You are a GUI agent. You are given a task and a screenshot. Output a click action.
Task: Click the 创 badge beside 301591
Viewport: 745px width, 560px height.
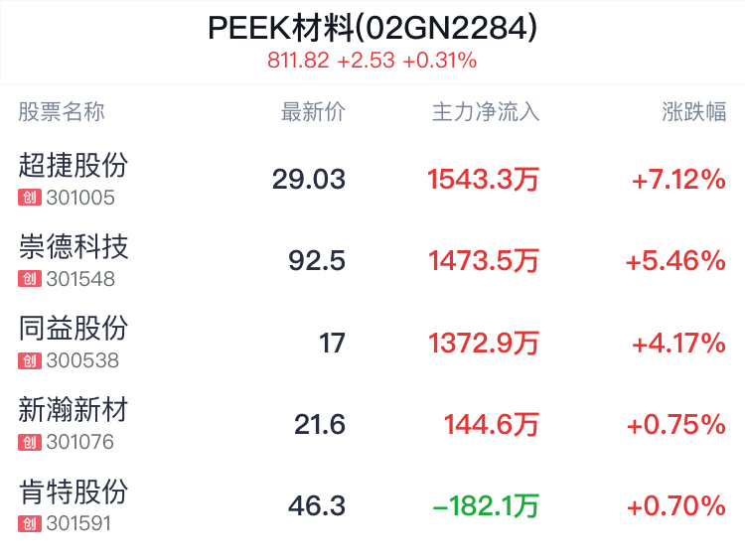tap(30, 524)
